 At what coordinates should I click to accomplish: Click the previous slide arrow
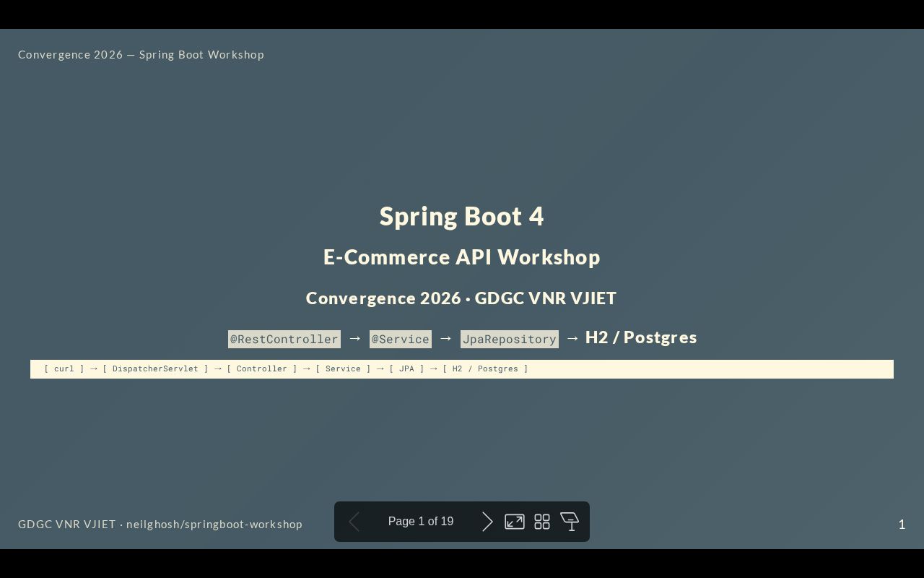[354, 522]
